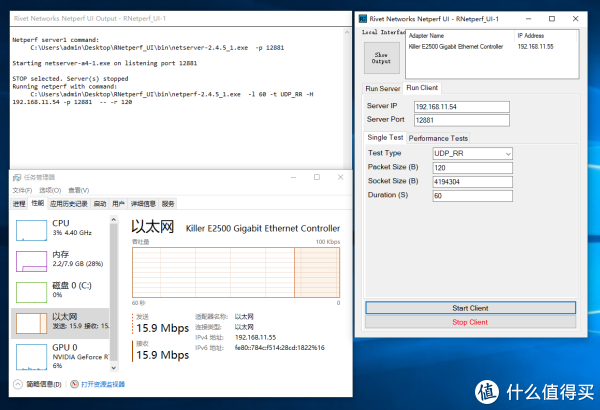
Task: Open the 磁盘 0 (C:) disk graph
Action: pos(30,291)
